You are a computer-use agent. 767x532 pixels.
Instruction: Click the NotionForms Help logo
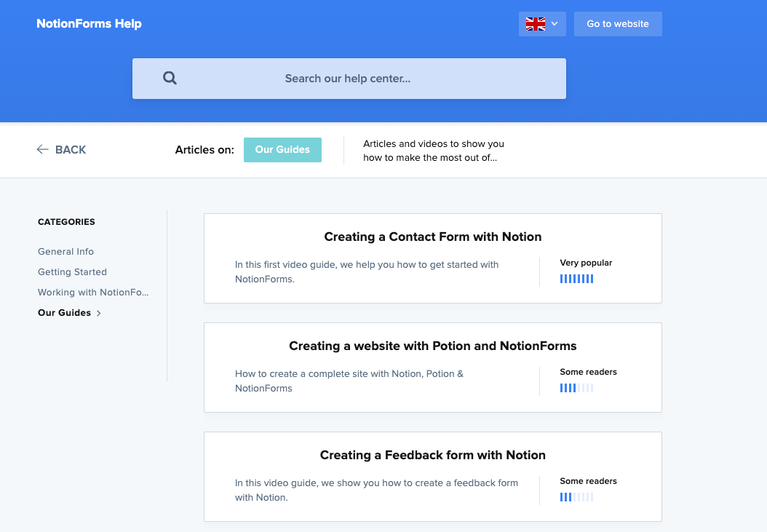(89, 23)
